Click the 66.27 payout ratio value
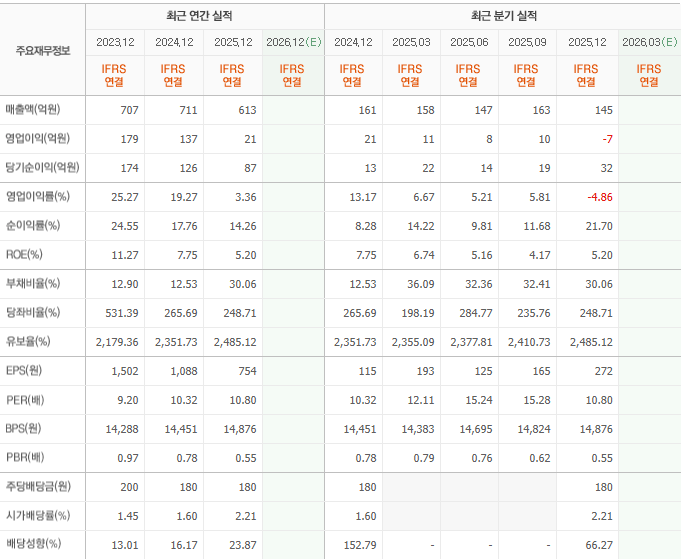Viewport: 693px width, 559px height. [599, 545]
